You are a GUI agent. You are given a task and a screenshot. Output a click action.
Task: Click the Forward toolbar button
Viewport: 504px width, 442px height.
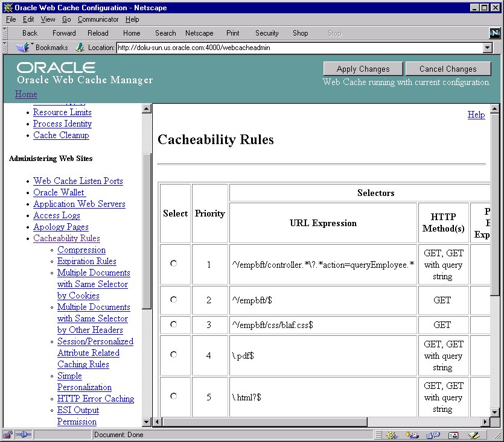point(64,33)
